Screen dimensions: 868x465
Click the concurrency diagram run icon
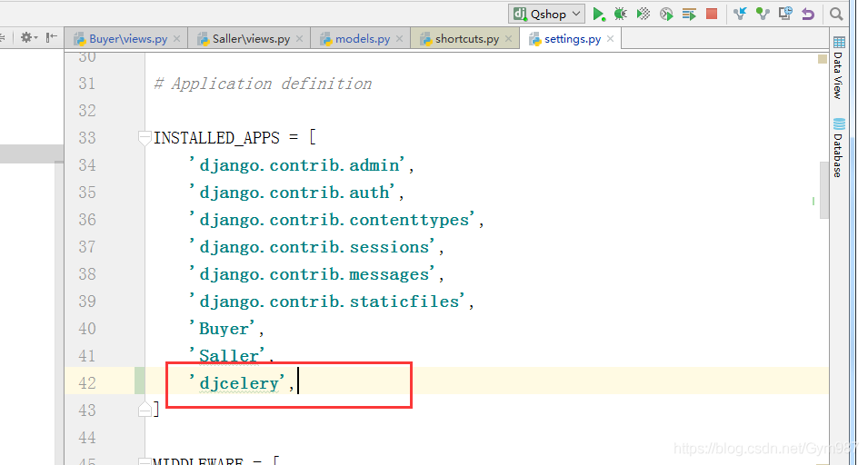tap(689, 14)
